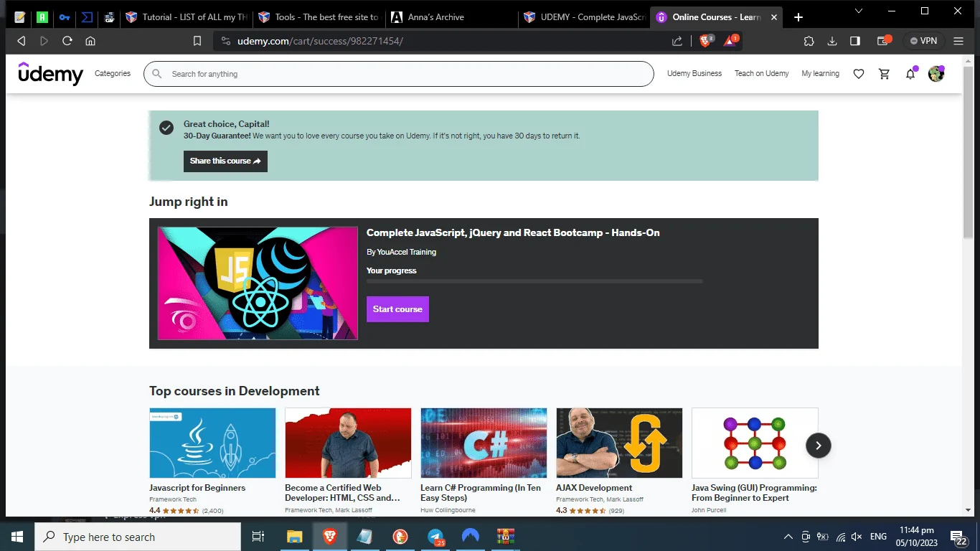This screenshot has width=980, height=551.
Task: Go to My learning
Action: pos(820,73)
